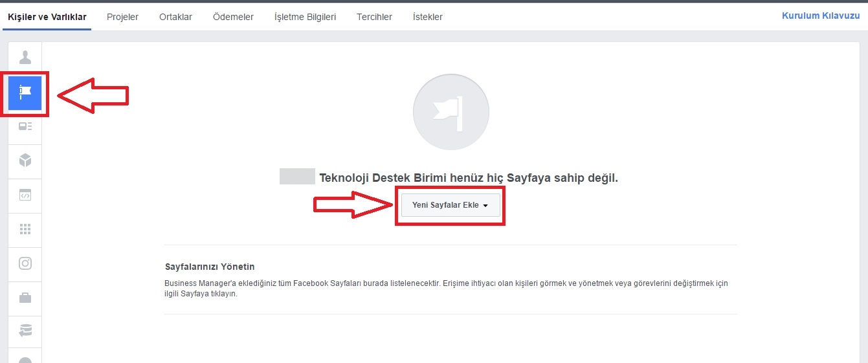This screenshot has width=868, height=363.
Task: Switch to Projeler tab
Action: coord(122,17)
